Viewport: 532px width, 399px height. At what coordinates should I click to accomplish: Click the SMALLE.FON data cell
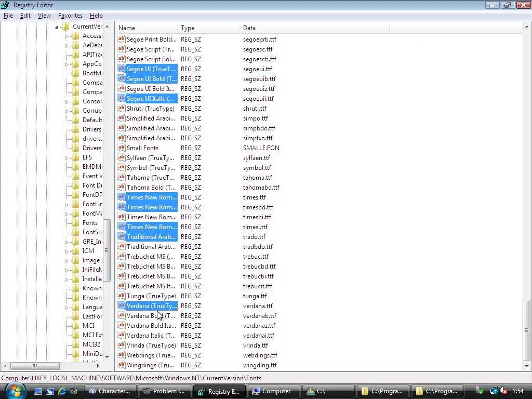(261, 148)
